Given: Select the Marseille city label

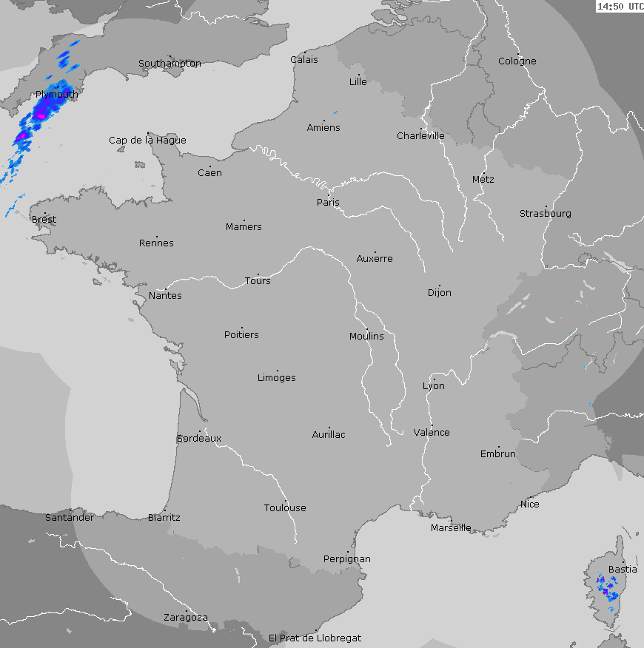Looking at the screenshot, I should (x=451, y=528).
